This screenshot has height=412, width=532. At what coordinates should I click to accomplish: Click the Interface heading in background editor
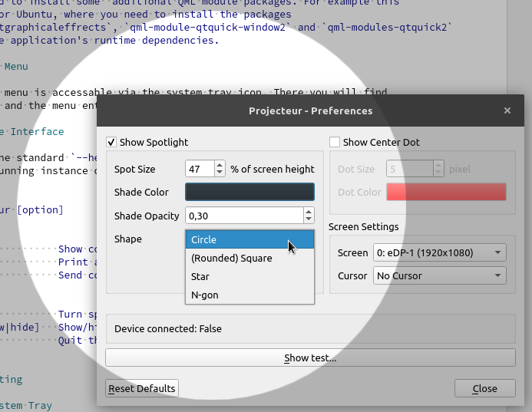(37, 131)
